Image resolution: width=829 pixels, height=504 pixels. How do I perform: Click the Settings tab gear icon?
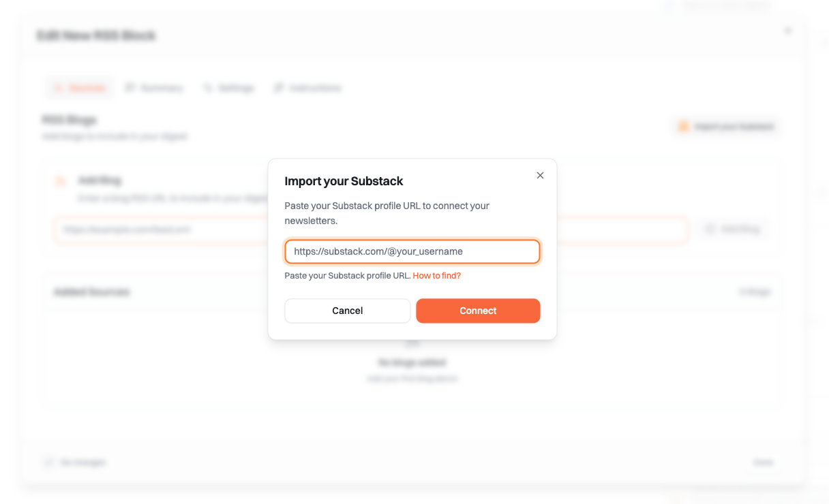(x=208, y=88)
